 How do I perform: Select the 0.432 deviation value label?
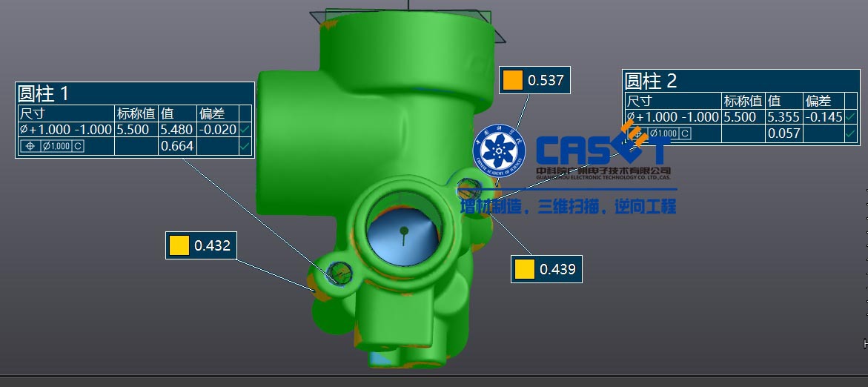(x=212, y=245)
